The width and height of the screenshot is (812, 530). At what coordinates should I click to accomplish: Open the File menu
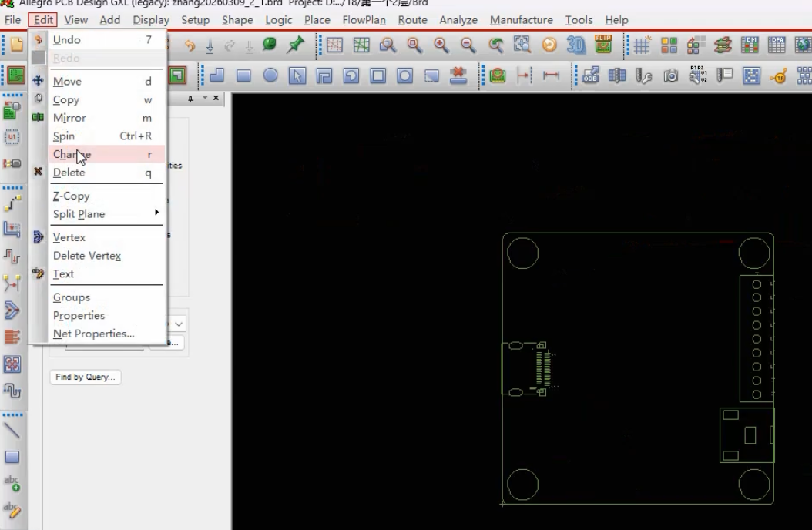tap(12, 20)
